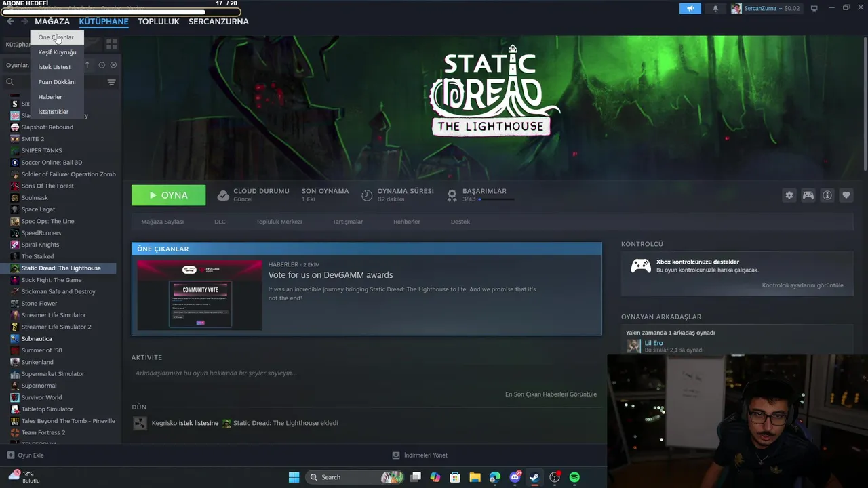Viewport: 868px width, 488px height.
Task: Show ready-to-play games icon
Action: (x=113, y=65)
